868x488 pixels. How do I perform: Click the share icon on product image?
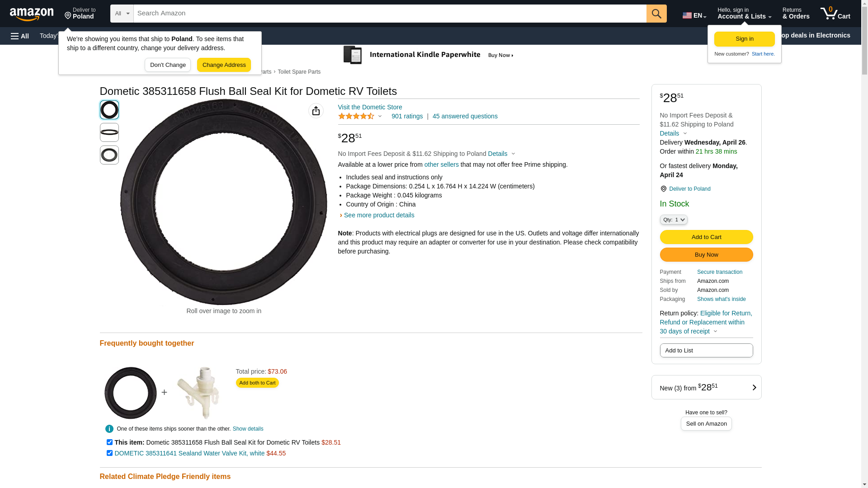point(316,111)
